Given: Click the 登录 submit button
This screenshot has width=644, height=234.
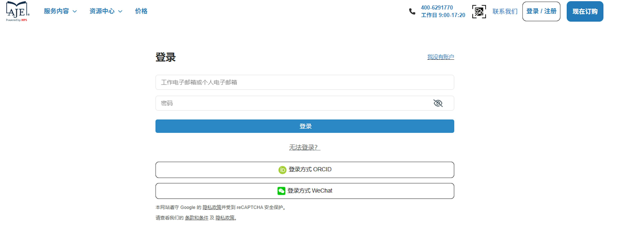Looking at the screenshot, I should click(x=305, y=126).
